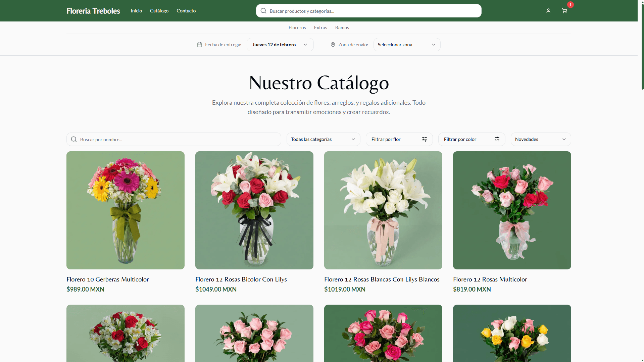The height and width of the screenshot is (362, 644).
Task: Click the Buscar productos y categorías search field
Action: click(369, 11)
